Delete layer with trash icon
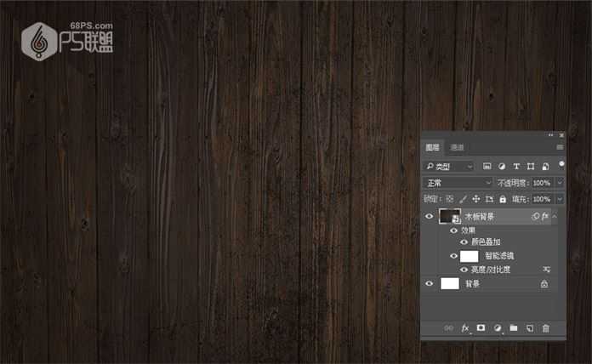 point(545,327)
